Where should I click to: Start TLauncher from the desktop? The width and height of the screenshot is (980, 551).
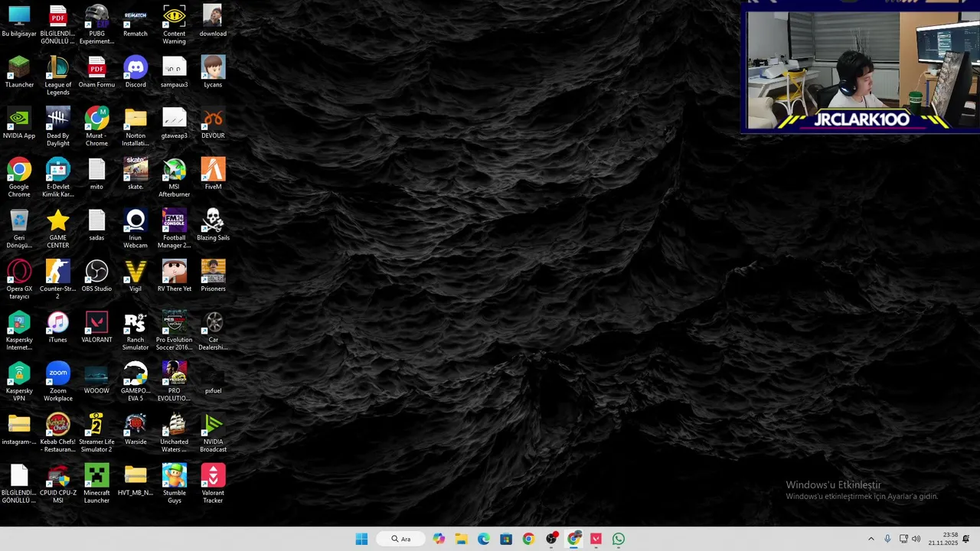click(19, 72)
